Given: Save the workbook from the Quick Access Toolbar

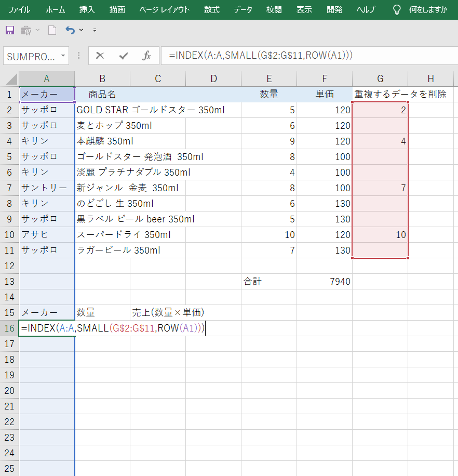Looking at the screenshot, I should 9,30.
